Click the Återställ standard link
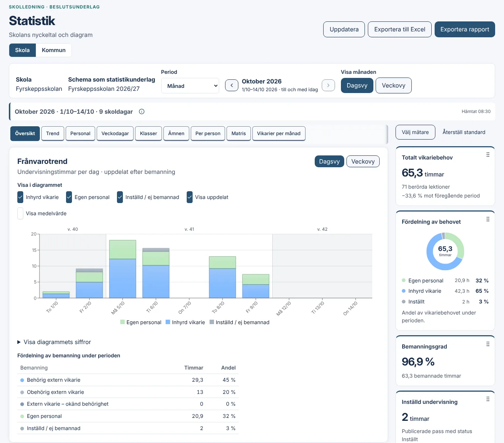Screen dimensions: 504x443 click(x=464, y=132)
